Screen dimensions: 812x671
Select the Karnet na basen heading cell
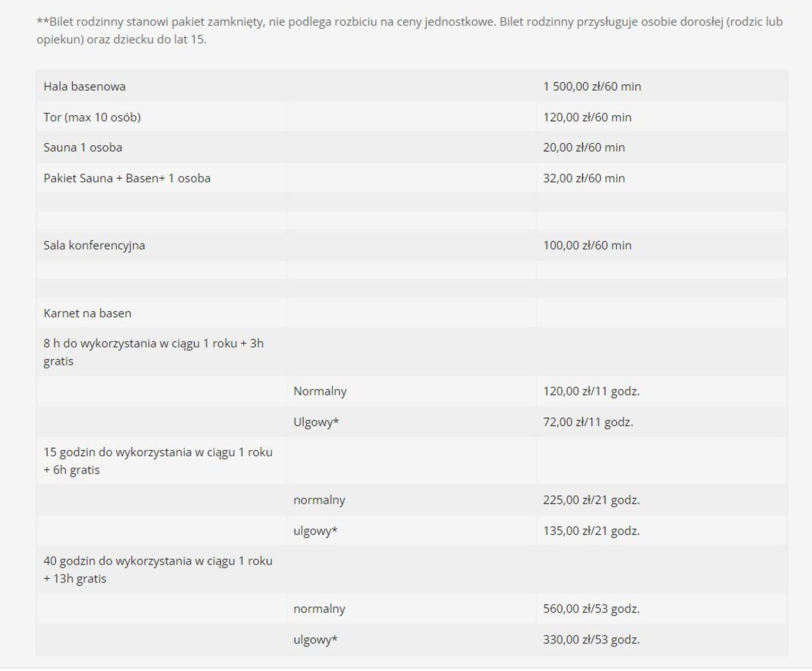pyautogui.click(x=88, y=313)
